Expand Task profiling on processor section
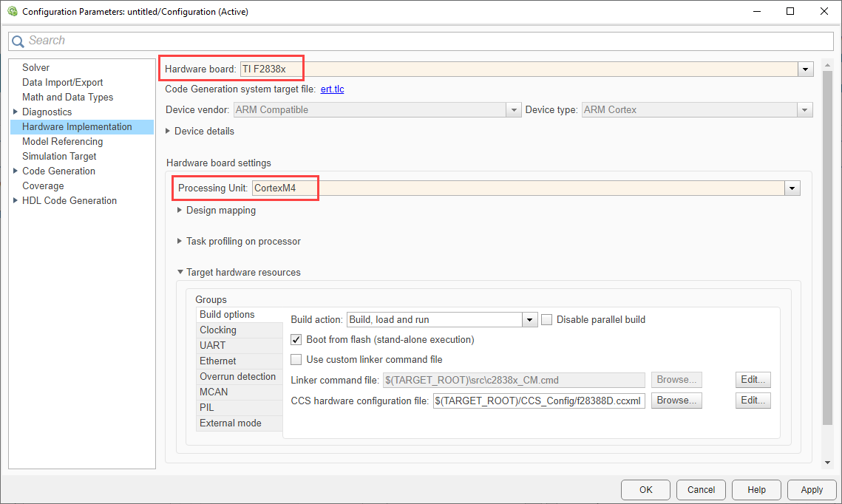842x504 pixels. [x=179, y=242]
